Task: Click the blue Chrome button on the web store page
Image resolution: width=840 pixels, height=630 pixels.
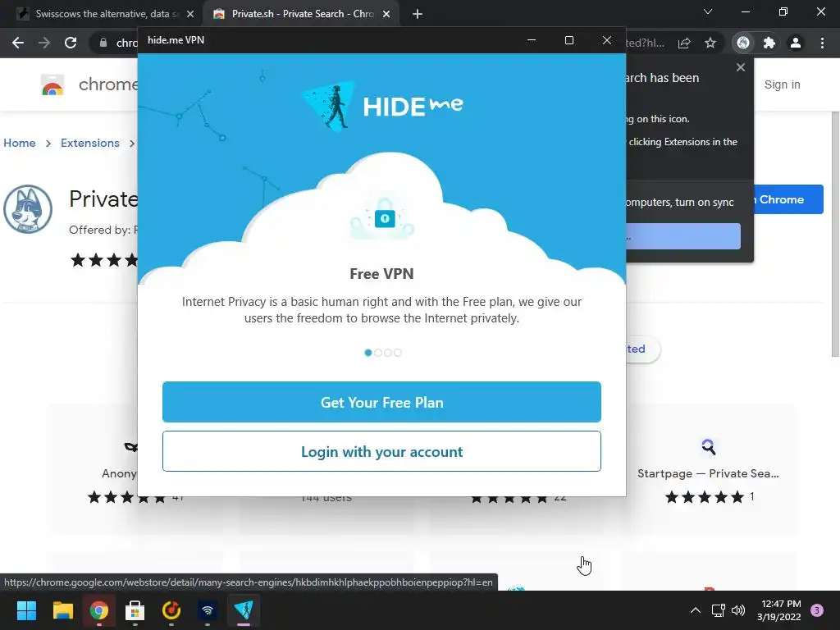Action: point(788,199)
